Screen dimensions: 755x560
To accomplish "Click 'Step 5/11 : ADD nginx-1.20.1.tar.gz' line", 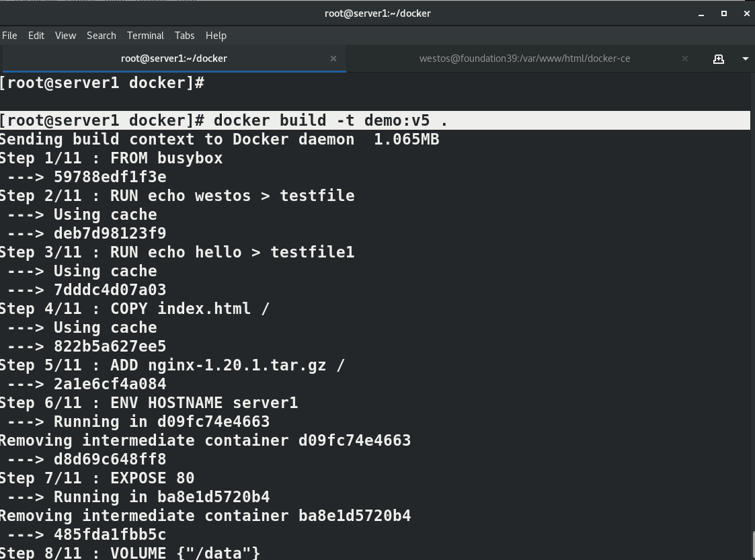I will (172, 364).
